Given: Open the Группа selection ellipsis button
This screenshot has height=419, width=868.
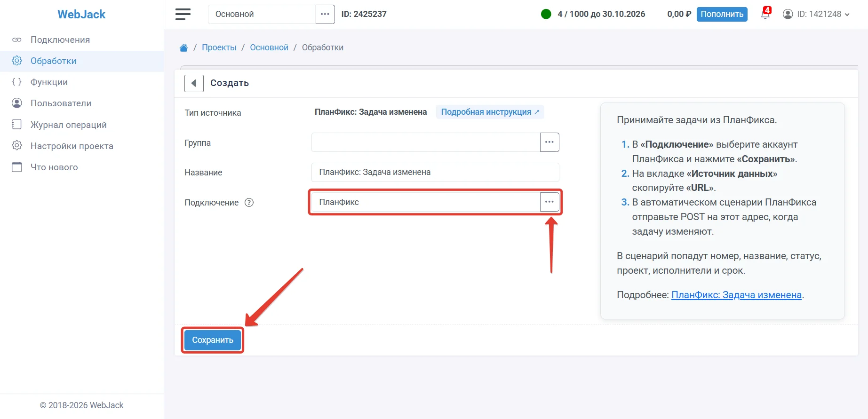Looking at the screenshot, I should point(549,142).
